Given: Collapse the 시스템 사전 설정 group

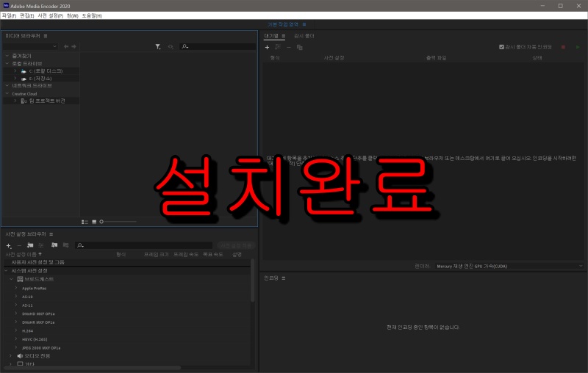Looking at the screenshot, I should click(x=7, y=270).
